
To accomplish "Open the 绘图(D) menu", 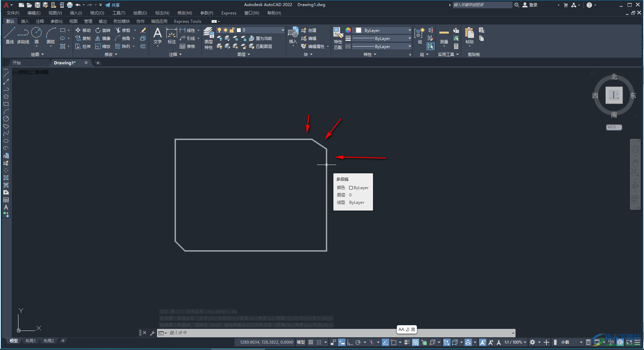I will (x=140, y=13).
